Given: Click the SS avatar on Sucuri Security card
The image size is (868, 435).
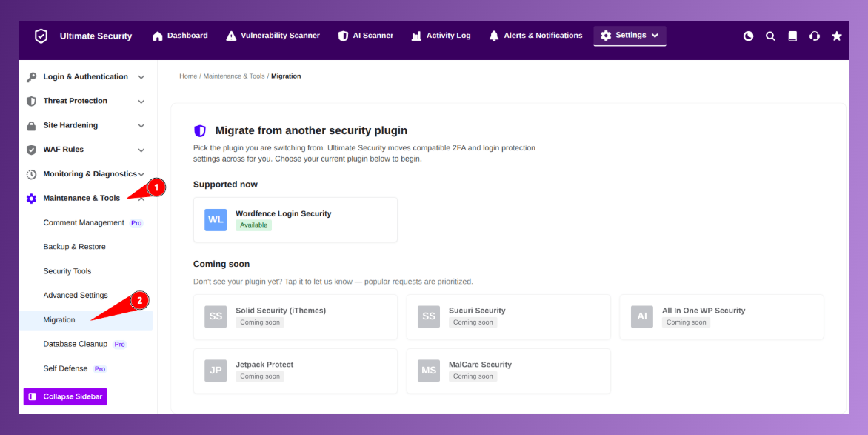Looking at the screenshot, I should point(429,316).
